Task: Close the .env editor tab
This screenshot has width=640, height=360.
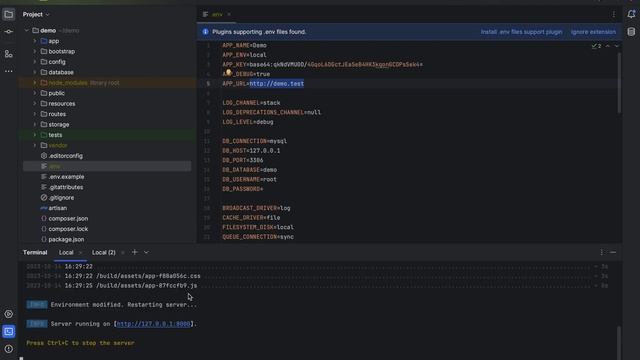Action: pos(229,14)
